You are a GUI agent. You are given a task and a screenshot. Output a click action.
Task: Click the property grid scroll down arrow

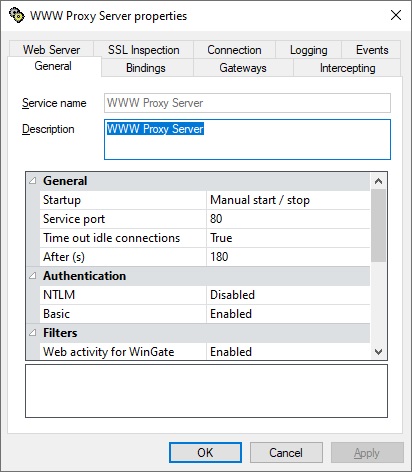(x=378, y=352)
